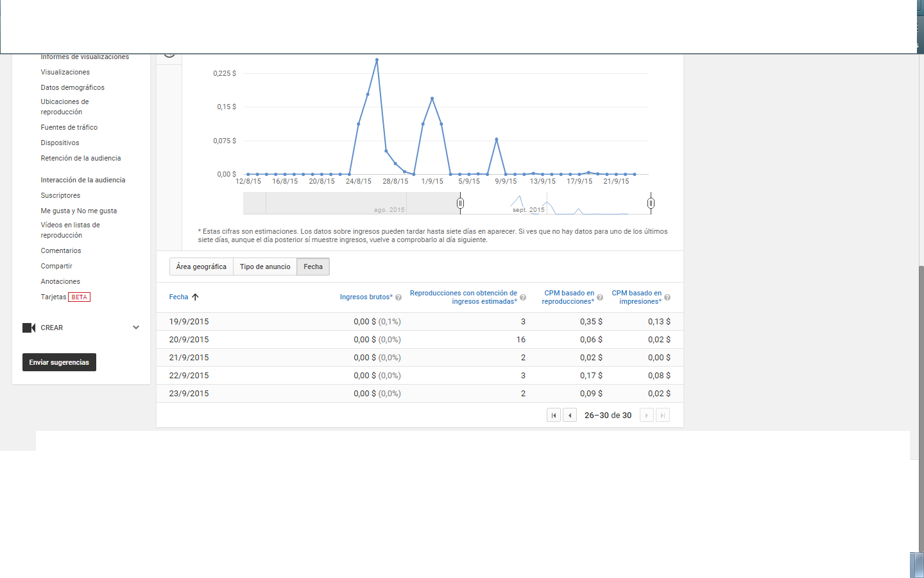Open Suscriptores report

(x=60, y=195)
